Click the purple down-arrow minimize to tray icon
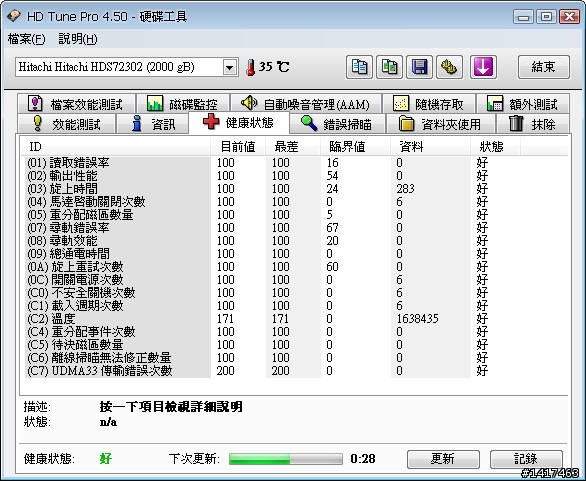The height and width of the screenshot is (481, 586). pyautogui.click(x=483, y=67)
